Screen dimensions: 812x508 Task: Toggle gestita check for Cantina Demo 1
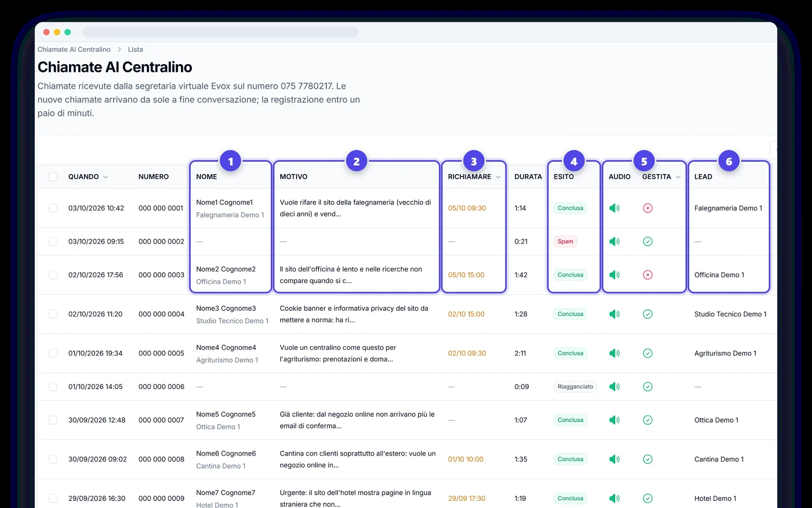point(648,459)
